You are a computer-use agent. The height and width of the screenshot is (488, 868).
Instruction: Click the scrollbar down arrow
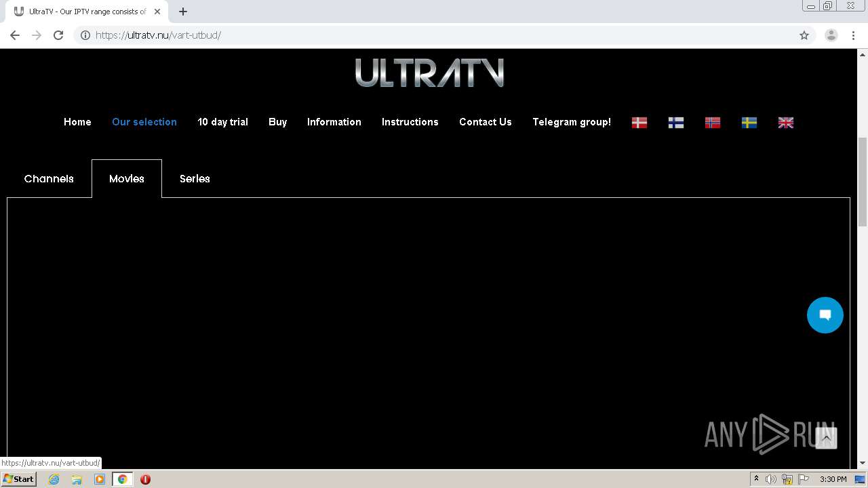(x=863, y=464)
